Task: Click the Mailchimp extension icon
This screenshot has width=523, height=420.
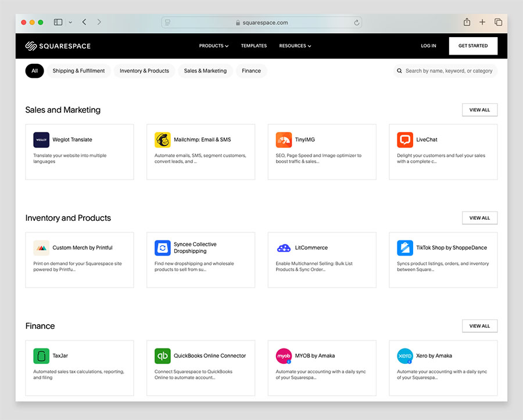Action: coord(162,140)
